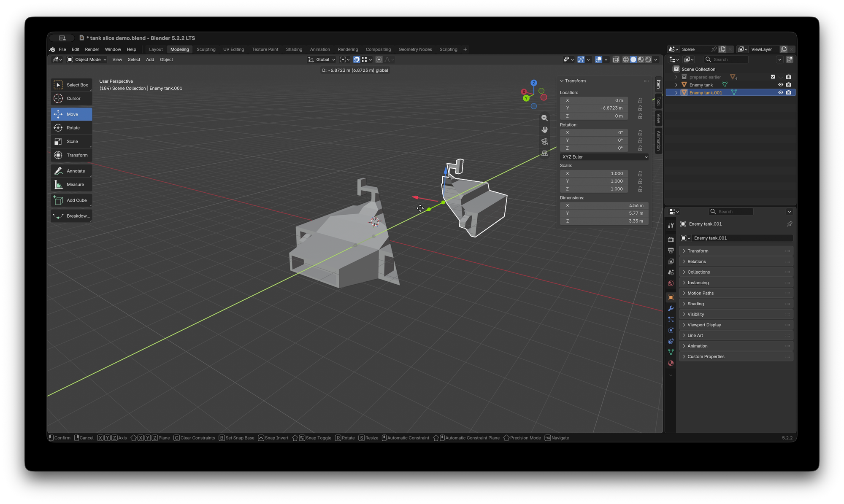Toggle snapping magnet in header
Screen dimensions: 844x504
pyautogui.click(x=357, y=59)
